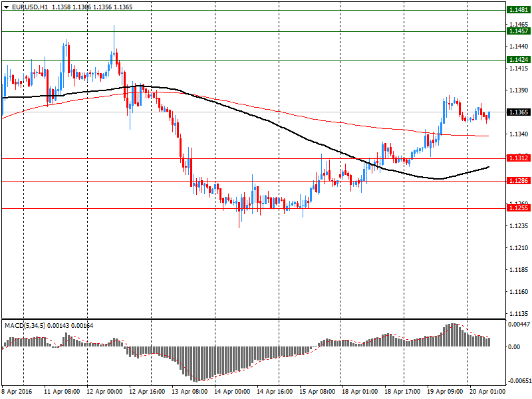Click the 1.1340 price axis value

point(519,134)
